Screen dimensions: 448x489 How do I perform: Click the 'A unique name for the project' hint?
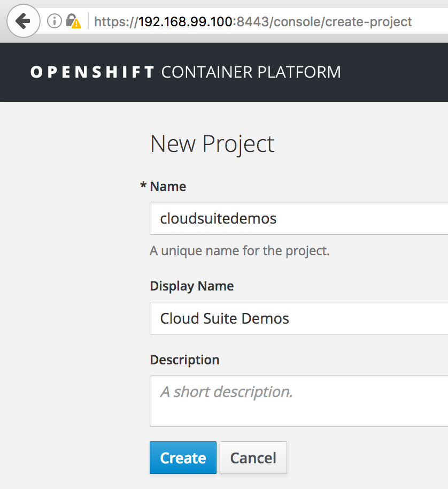pyautogui.click(x=240, y=250)
